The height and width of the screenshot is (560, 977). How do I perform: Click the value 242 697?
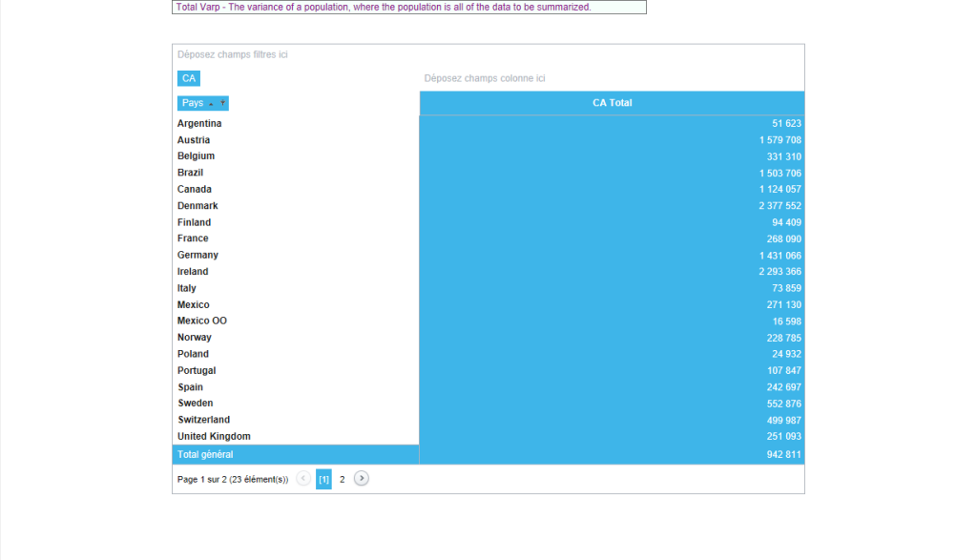784,386
